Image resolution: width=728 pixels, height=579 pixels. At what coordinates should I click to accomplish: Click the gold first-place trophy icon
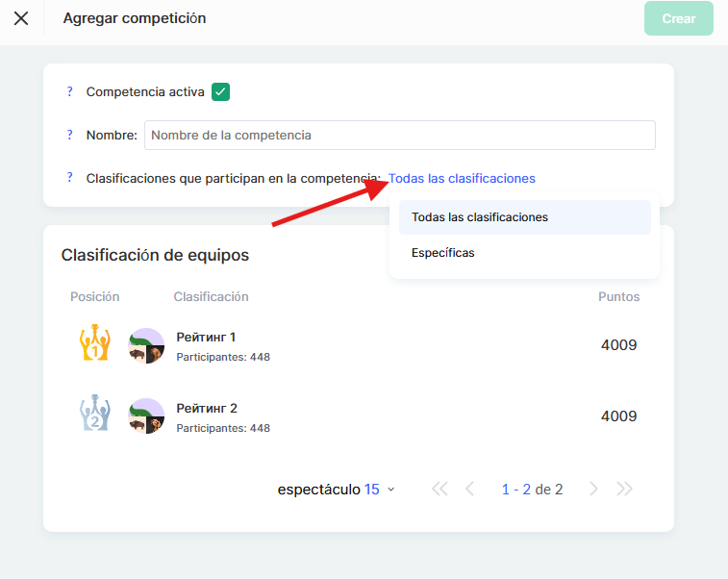(94, 344)
